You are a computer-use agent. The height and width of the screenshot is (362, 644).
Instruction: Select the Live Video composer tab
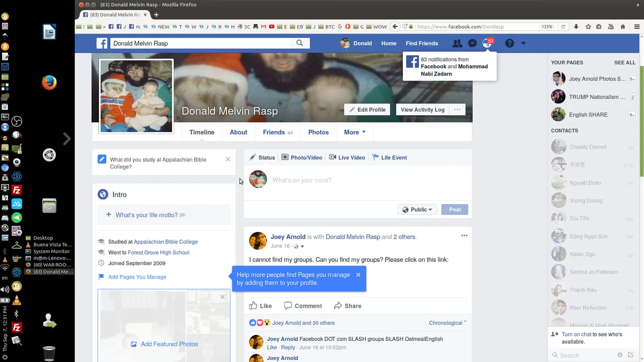tap(347, 157)
